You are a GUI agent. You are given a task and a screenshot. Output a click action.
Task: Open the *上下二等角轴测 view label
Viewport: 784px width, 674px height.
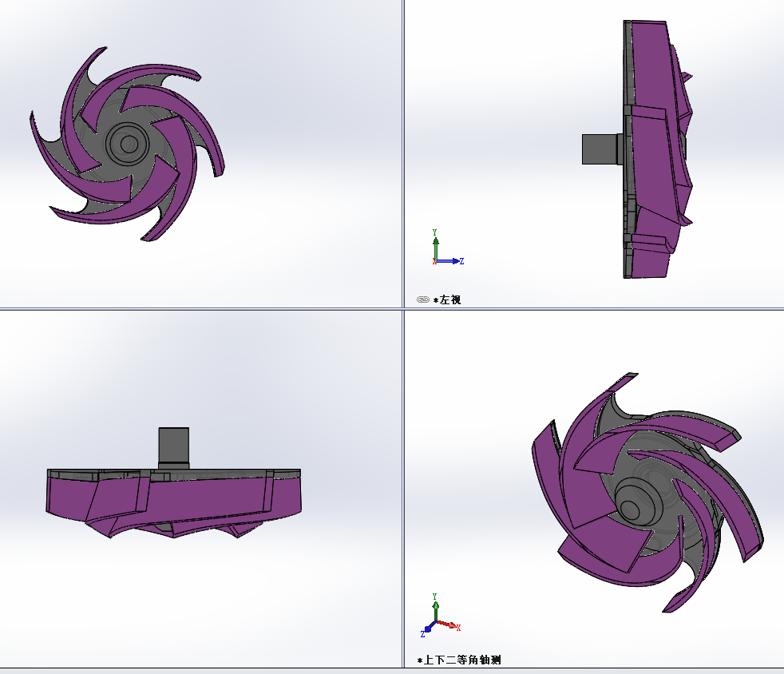pos(459,660)
